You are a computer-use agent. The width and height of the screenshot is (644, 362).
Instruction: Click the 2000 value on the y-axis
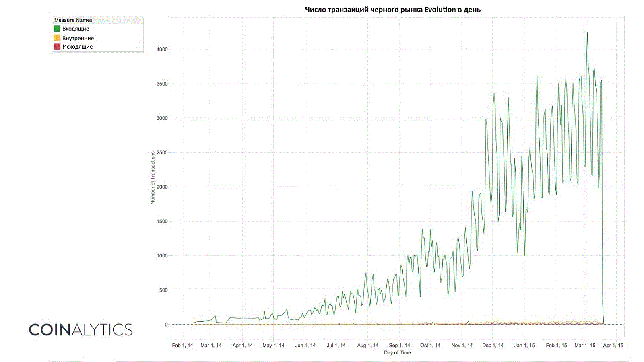[x=162, y=187]
